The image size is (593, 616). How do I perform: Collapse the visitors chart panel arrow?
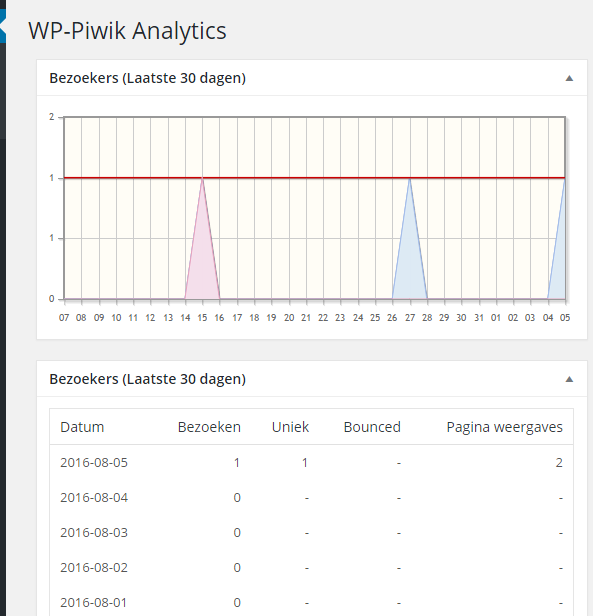point(569,78)
